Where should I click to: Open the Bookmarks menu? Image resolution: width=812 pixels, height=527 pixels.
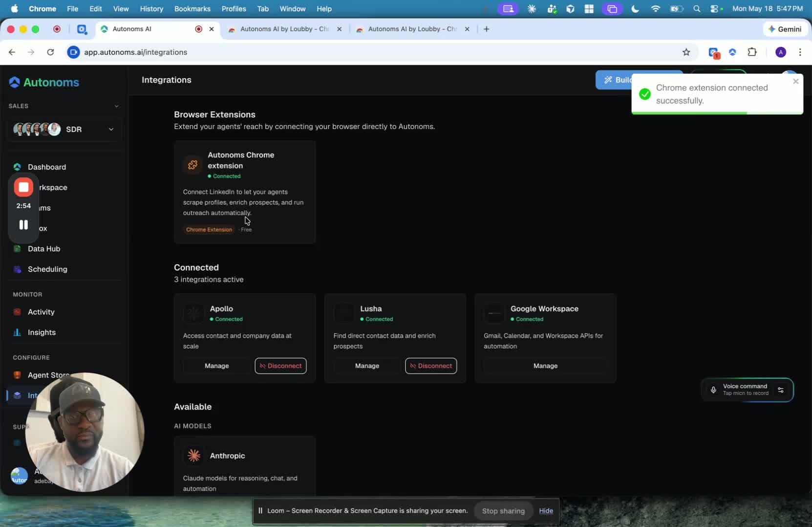click(192, 9)
